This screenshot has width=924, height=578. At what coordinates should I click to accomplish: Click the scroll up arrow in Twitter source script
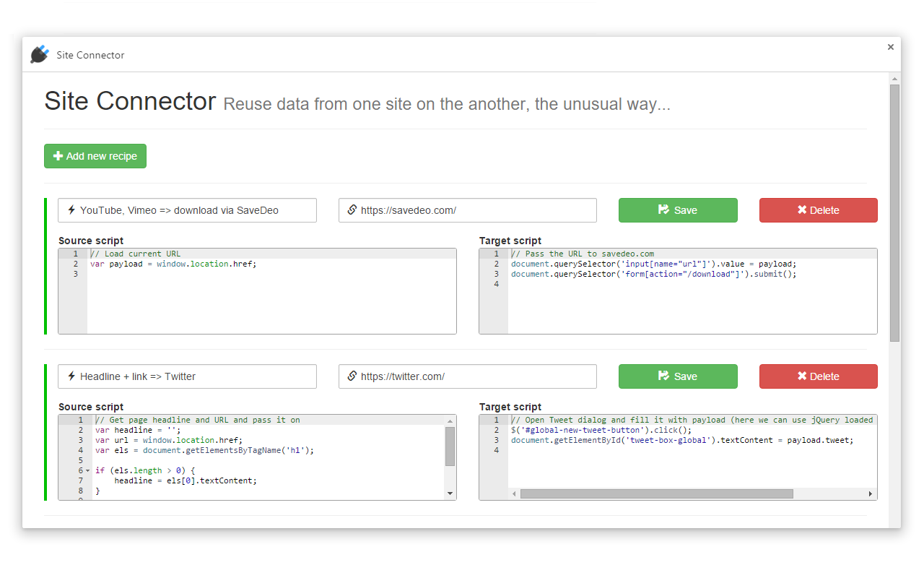pyautogui.click(x=450, y=420)
